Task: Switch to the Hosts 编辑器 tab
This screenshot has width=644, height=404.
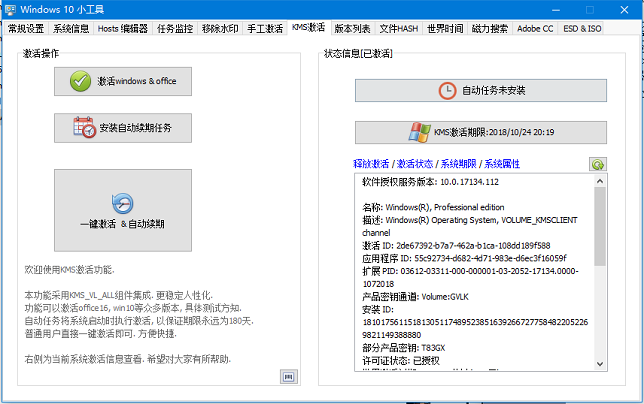Action: (x=122, y=29)
